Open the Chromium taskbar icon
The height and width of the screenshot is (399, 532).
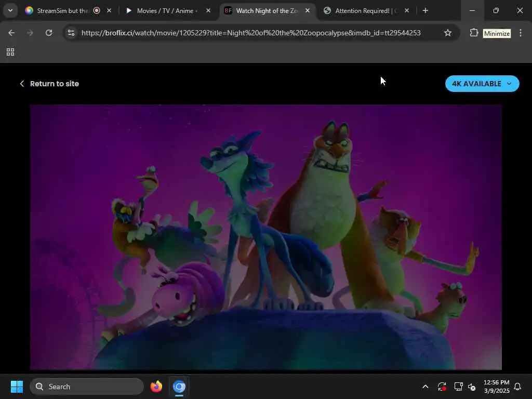[179, 387]
